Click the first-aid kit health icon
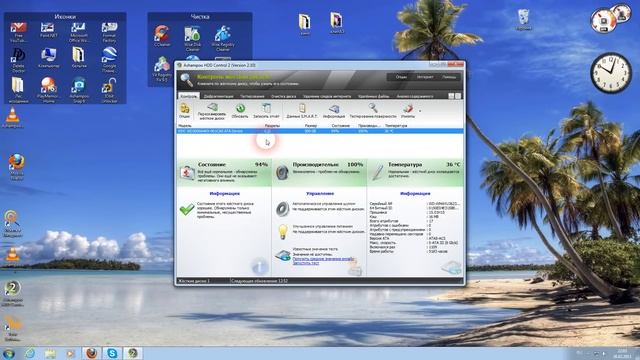Image resolution: width=640 pixels, height=360 pixels. pos(187,173)
